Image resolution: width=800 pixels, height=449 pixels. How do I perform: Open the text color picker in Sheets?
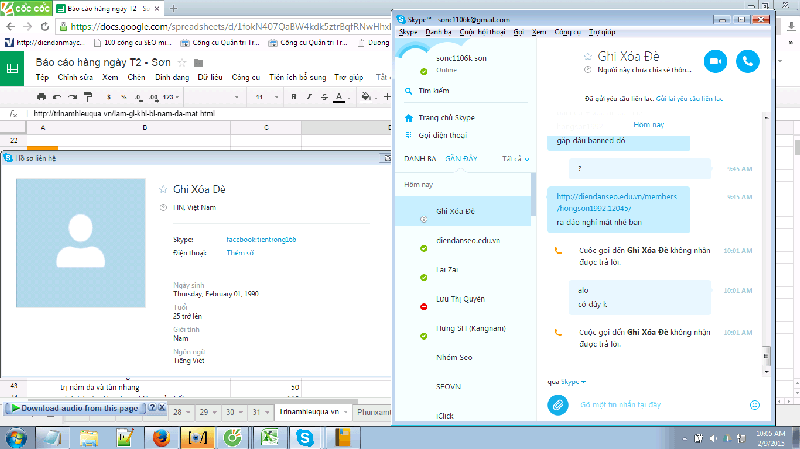pyautogui.click(x=340, y=97)
